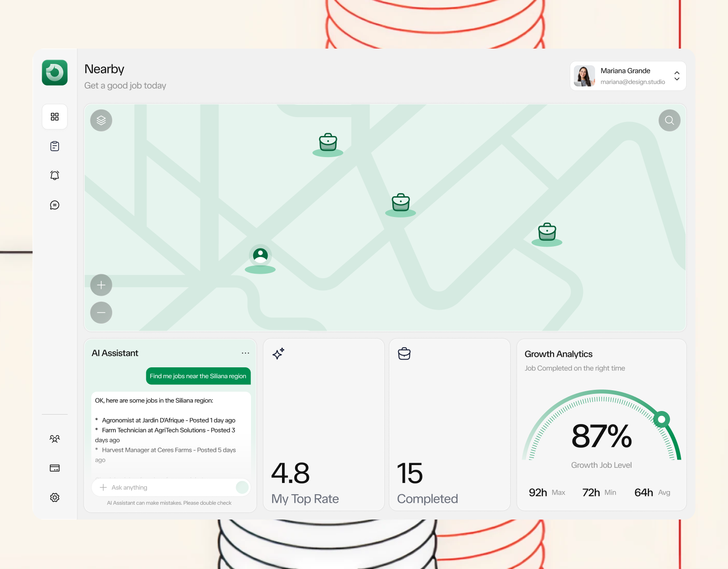
Task: Click the Growth Job Level gauge handle
Action: tap(662, 419)
